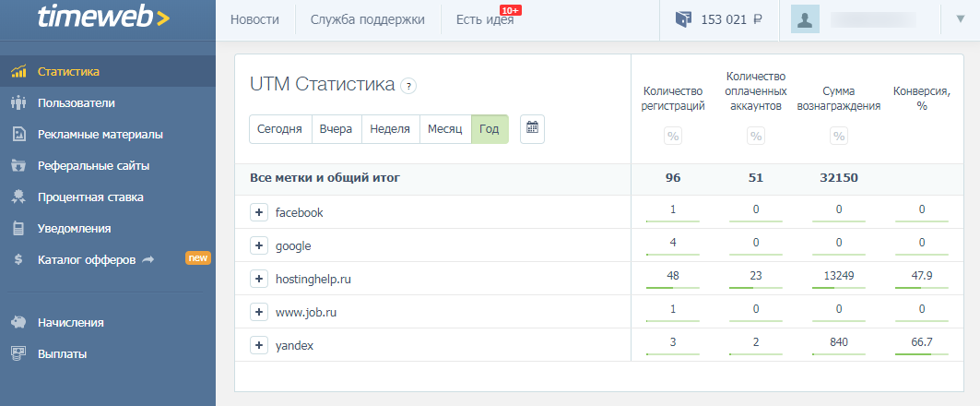Open the Есть идея link
The height and width of the screenshot is (406, 980).
(484, 19)
